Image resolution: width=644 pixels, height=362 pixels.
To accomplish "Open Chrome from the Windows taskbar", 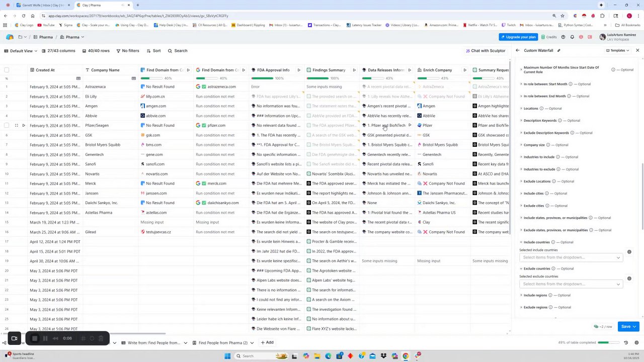I will pyautogui.click(x=406, y=356).
